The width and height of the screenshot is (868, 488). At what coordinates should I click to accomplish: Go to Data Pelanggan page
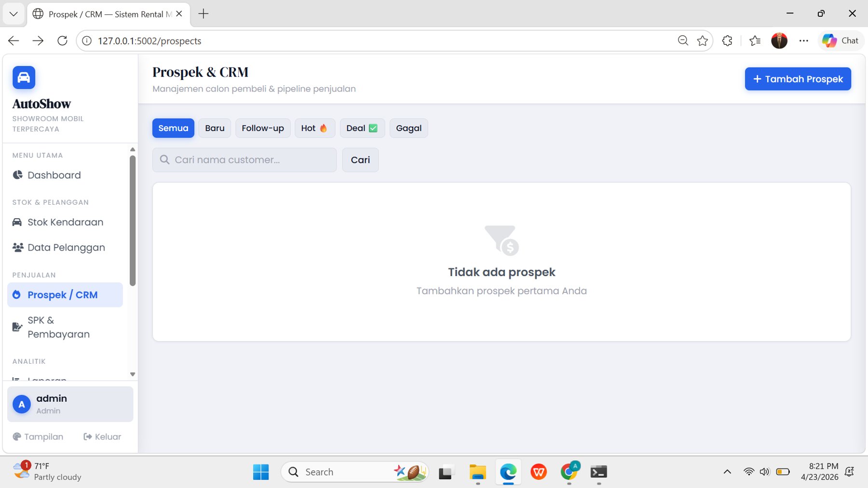[66, 248]
